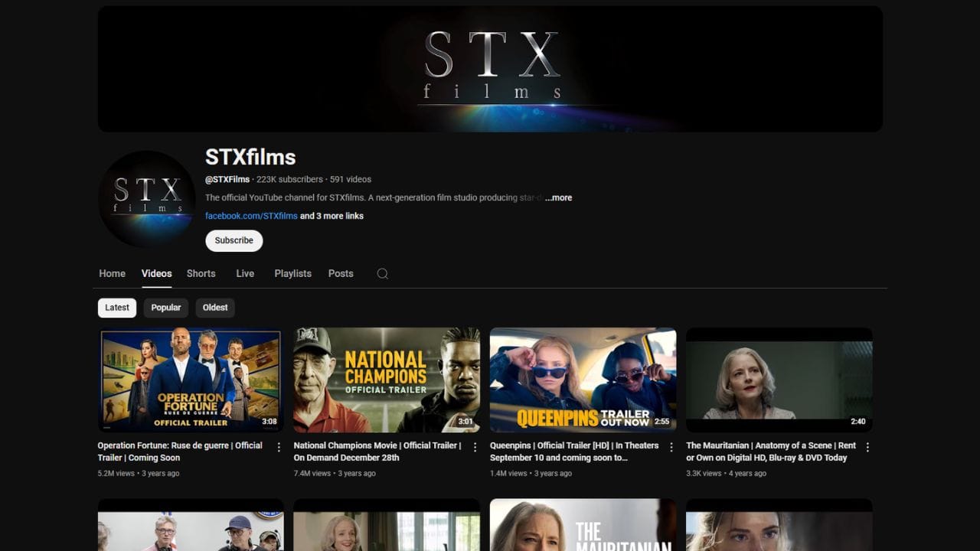980x551 pixels.
Task: Play the Operation Fortune trailer thumbnail
Action: pos(191,380)
